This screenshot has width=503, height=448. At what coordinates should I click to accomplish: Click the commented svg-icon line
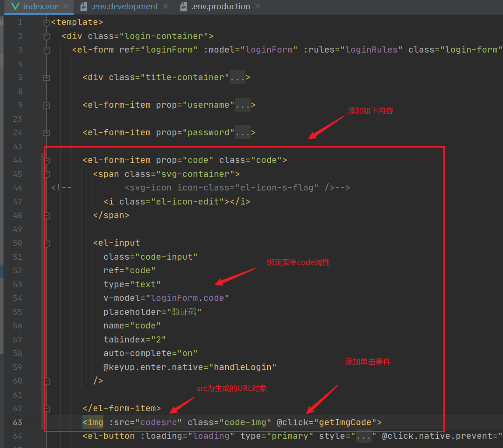click(237, 187)
